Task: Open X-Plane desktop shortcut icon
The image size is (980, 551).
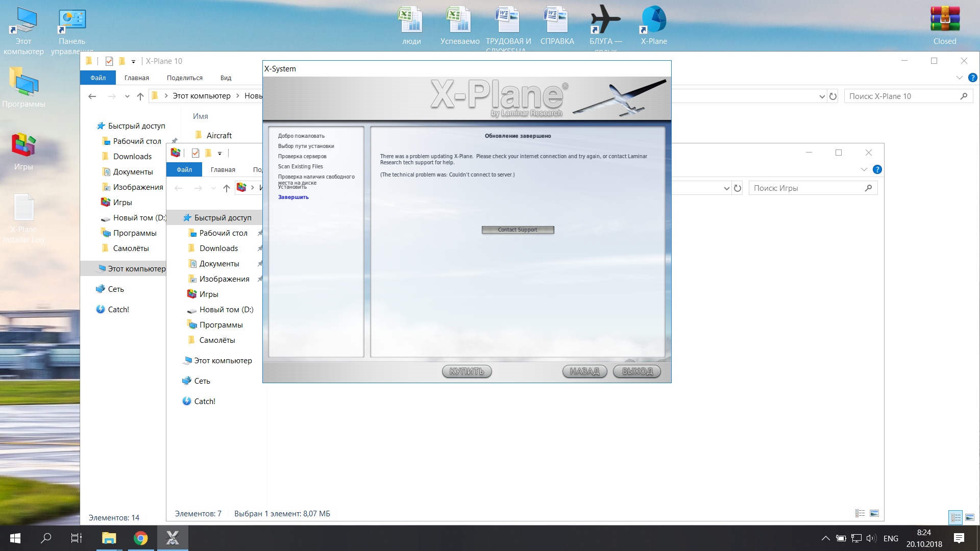Action: coord(654,26)
